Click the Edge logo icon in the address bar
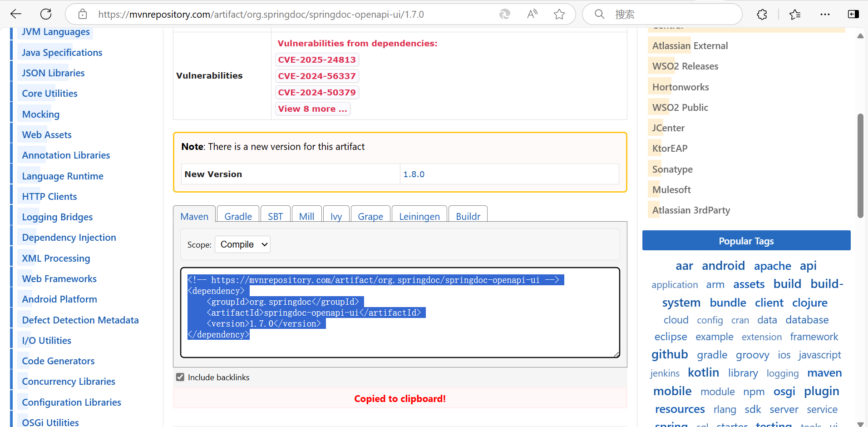This screenshot has width=868, height=427. point(505,14)
